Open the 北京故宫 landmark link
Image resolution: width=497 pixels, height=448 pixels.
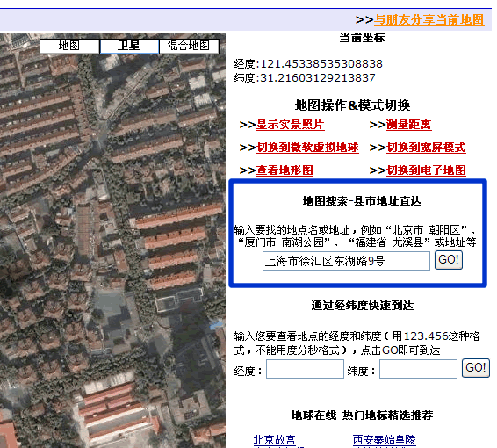[x=275, y=440]
